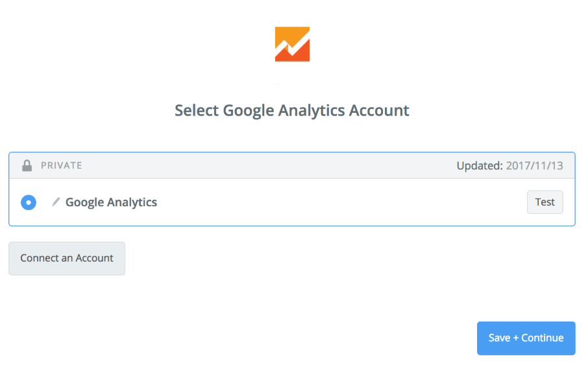Click the orange Google Analytics logo
Image resolution: width=588 pixels, height=378 pixels.
(x=292, y=44)
